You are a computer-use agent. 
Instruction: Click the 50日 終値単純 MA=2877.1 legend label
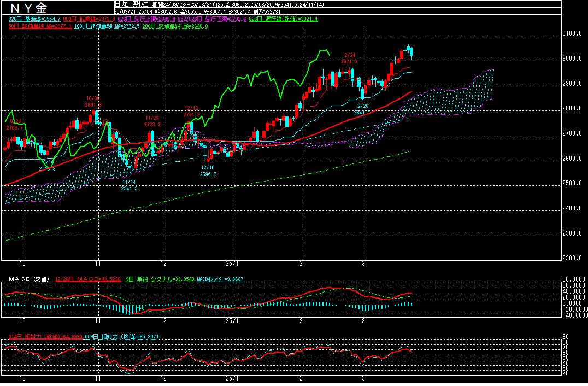pos(40,26)
